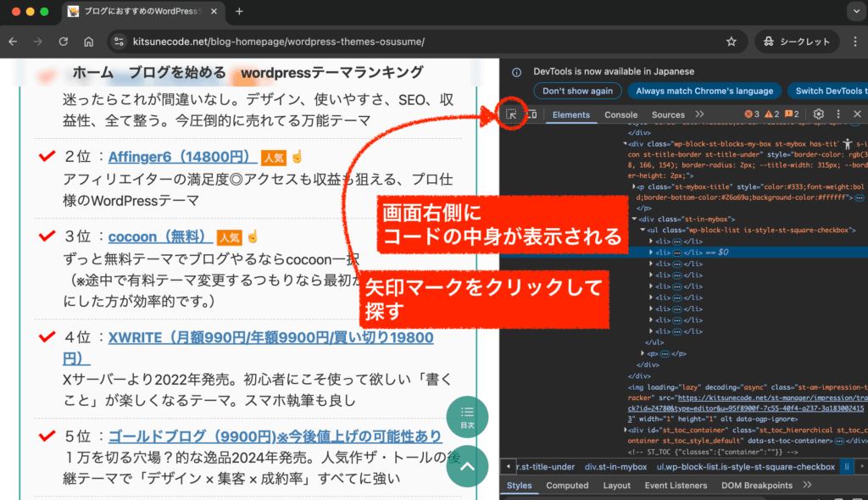Click the red error count badge

(752, 114)
